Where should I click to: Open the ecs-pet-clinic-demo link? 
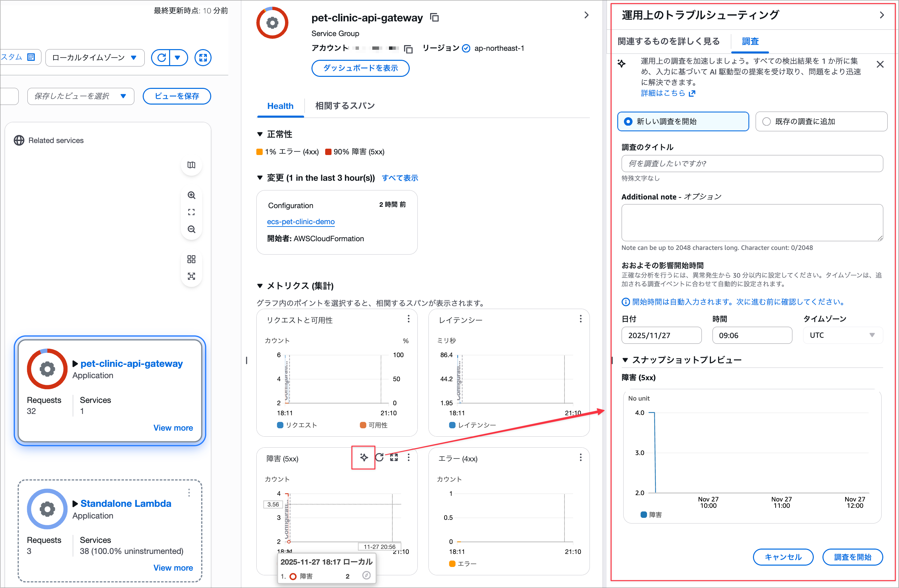(x=301, y=222)
